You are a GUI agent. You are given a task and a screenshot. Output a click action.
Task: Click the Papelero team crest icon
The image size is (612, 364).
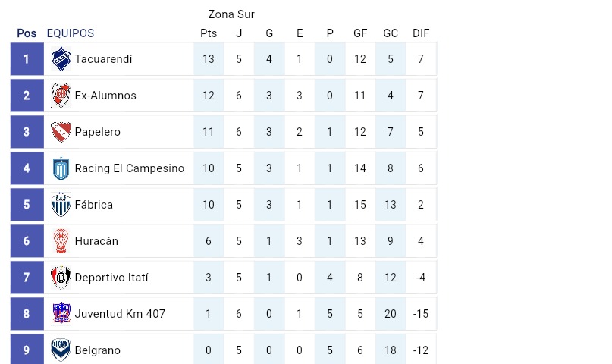tap(61, 132)
